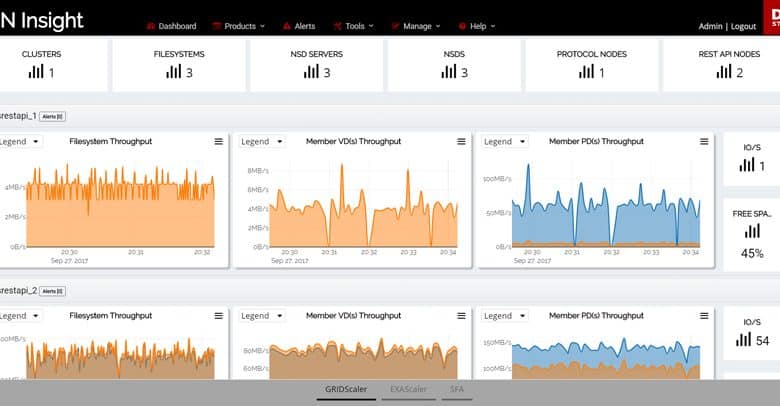Select the PROTOCOL NODES card label
The height and width of the screenshot is (406, 780).
click(591, 54)
